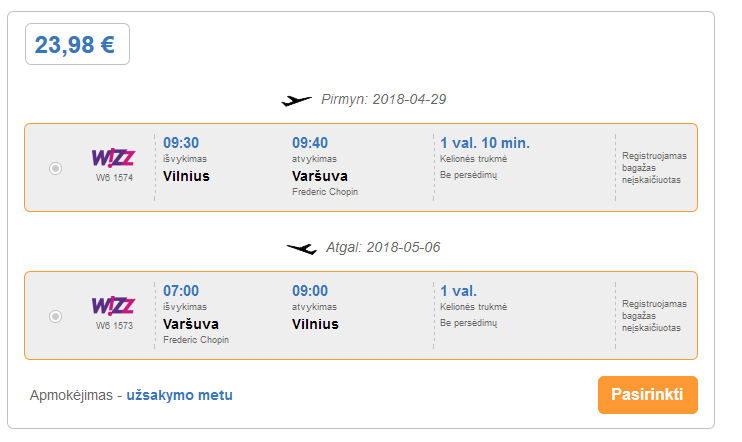Click the Wizz Air logo on flight W6 1573
The height and width of the screenshot is (442, 742).
pyautogui.click(x=114, y=306)
